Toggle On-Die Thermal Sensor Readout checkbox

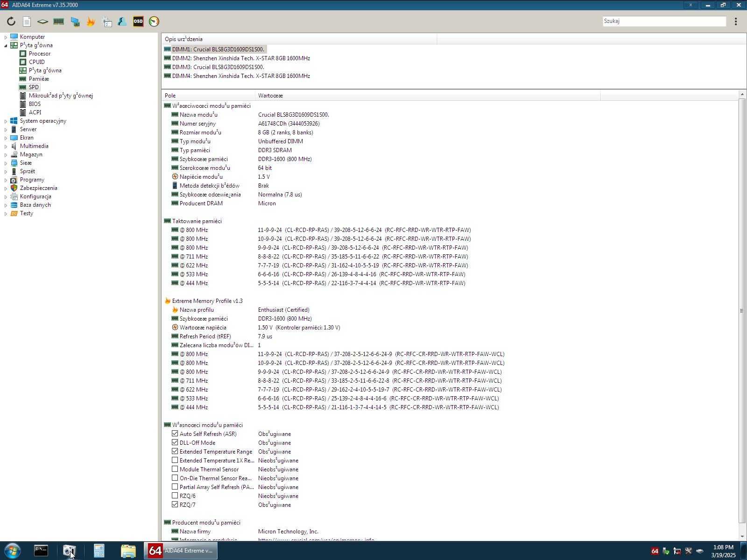pyautogui.click(x=175, y=478)
